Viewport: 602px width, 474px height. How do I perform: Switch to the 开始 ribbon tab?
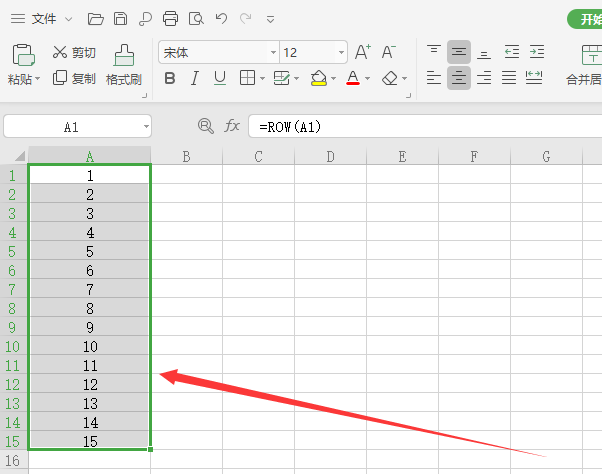pos(585,19)
